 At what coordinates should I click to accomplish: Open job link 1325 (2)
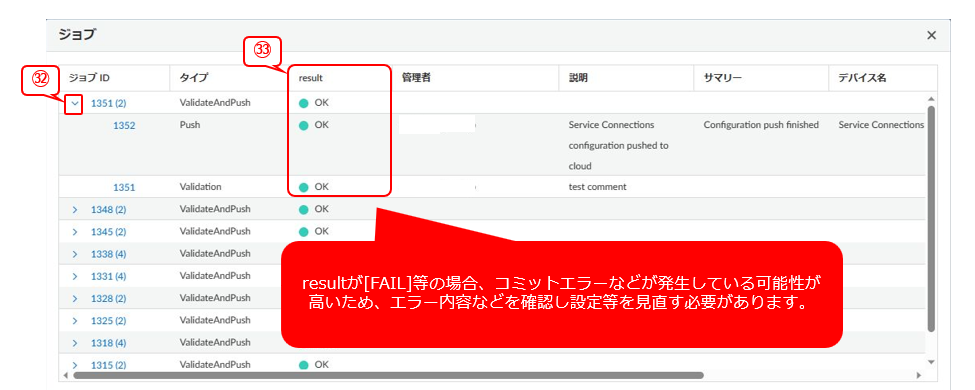pyautogui.click(x=108, y=321)
